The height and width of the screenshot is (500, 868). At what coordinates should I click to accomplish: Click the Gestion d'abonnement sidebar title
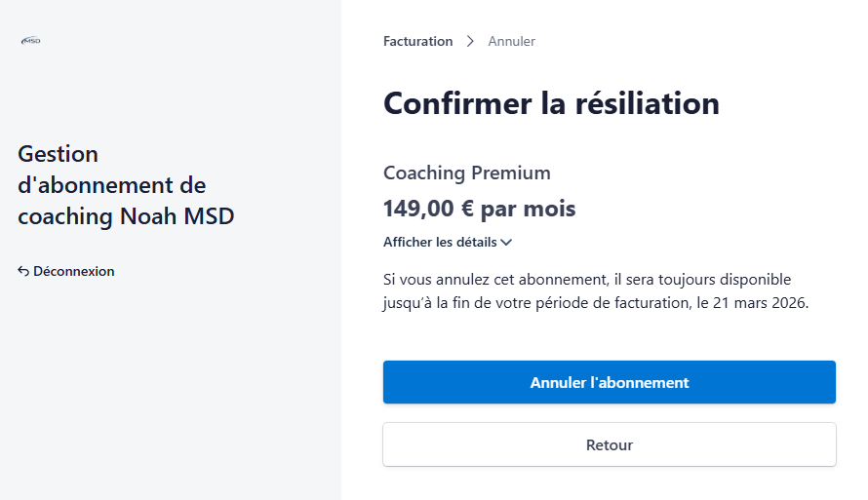[126, 184]
